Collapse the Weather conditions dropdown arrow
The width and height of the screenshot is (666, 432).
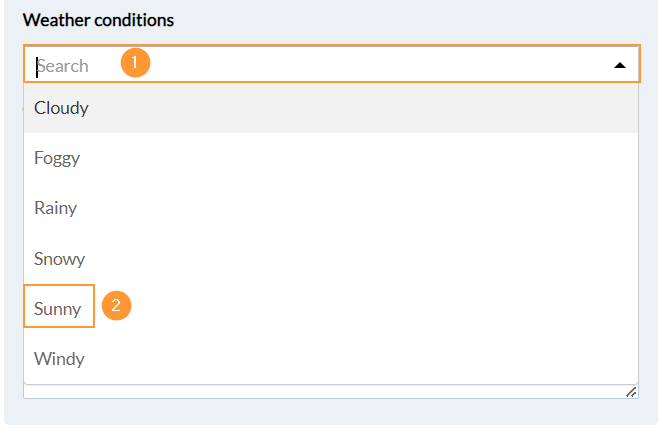(x=620, y=65)
